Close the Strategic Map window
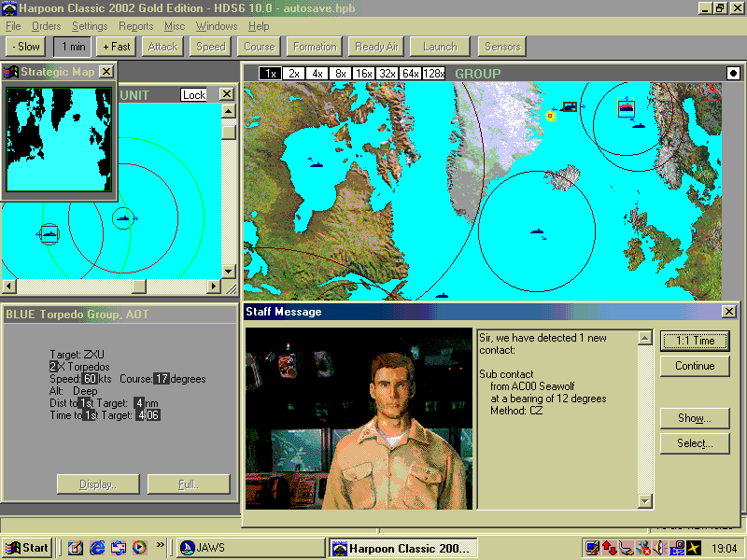The width and height of the screenshot is (747, 560). pyautogui.click(x=106, y=72)
